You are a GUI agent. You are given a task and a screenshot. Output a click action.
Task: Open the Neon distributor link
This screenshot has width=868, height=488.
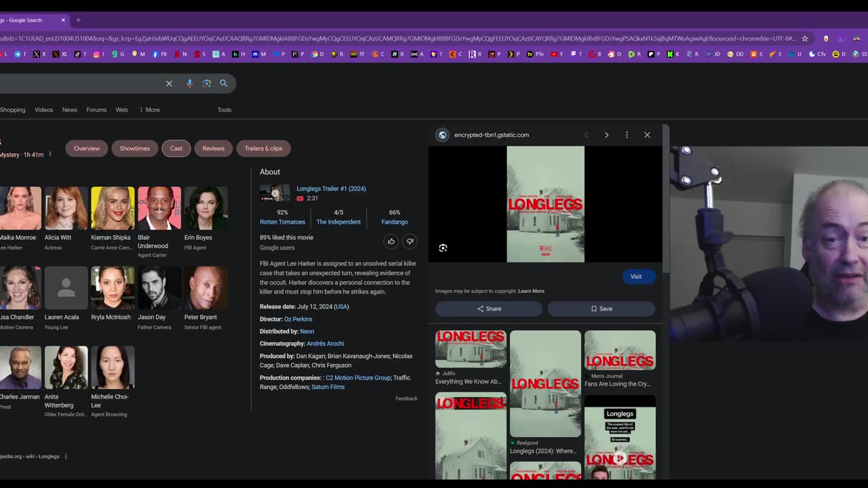(x=307, y=331)
